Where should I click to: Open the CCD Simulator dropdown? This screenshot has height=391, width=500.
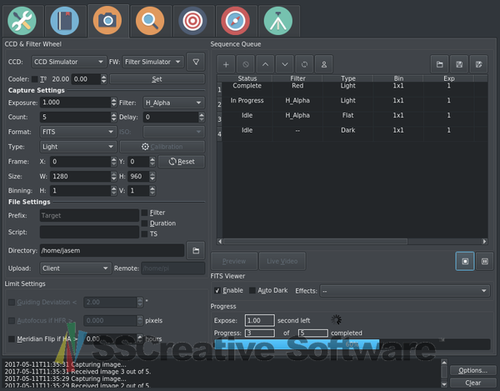coord(69,62)
